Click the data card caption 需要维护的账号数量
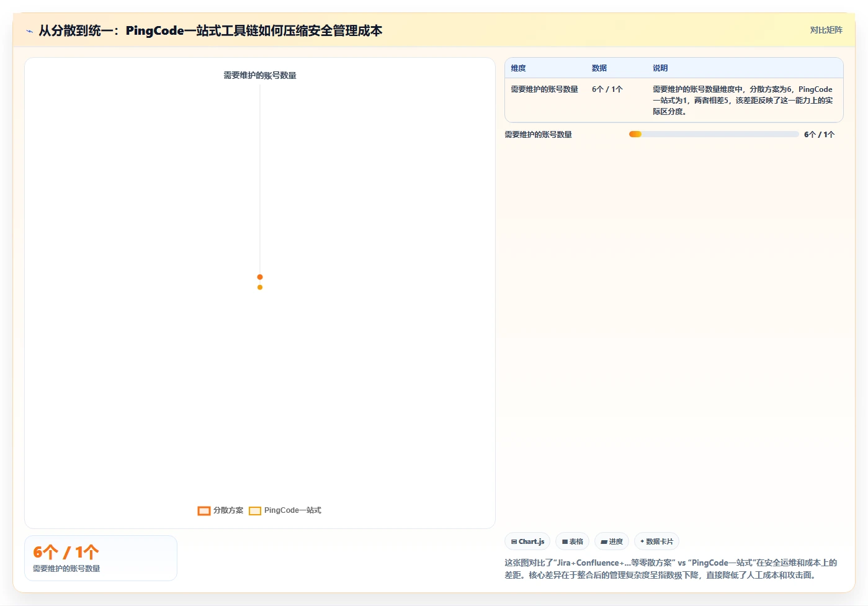868x606 pixels. point(66,569)
